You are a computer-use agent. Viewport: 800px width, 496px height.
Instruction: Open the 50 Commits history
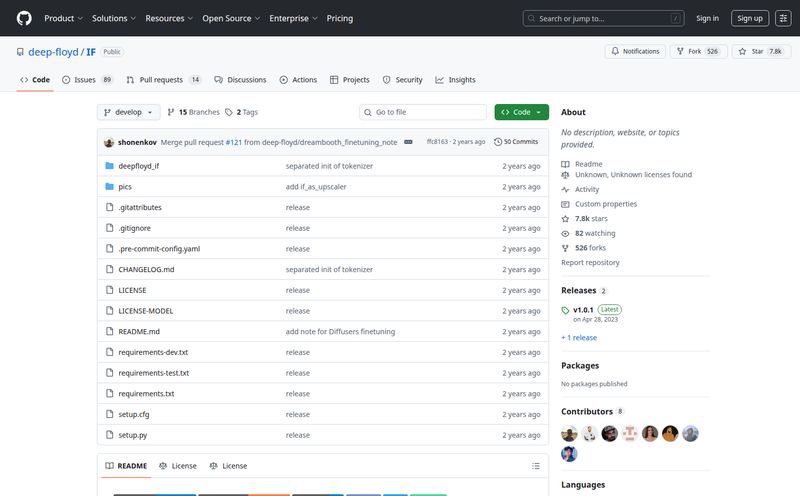click(516, 142)
